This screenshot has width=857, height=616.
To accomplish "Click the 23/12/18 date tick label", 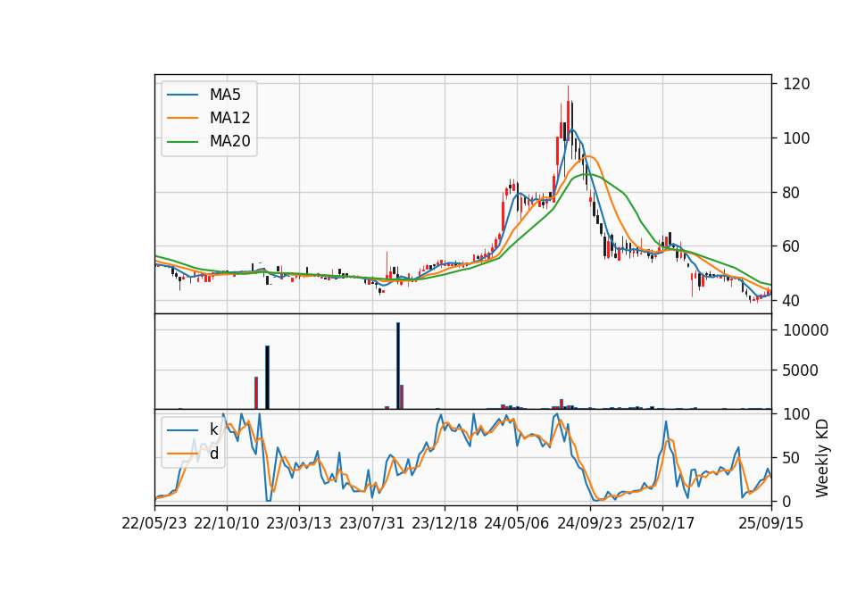I will (445, 523).
